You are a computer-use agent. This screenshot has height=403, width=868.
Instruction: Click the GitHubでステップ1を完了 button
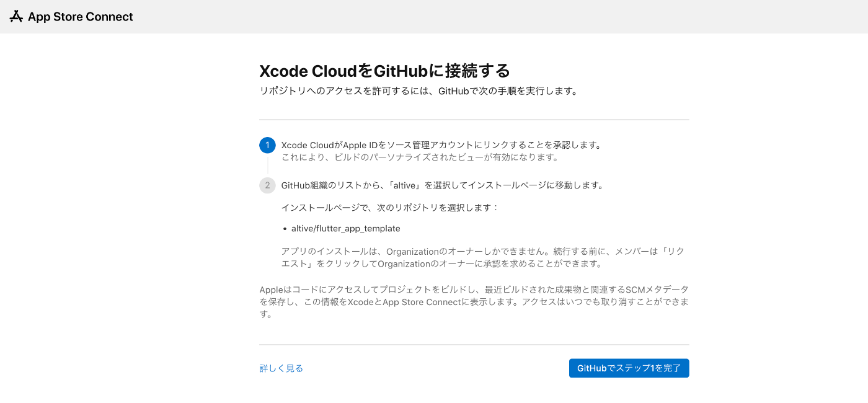click(629, 368)
